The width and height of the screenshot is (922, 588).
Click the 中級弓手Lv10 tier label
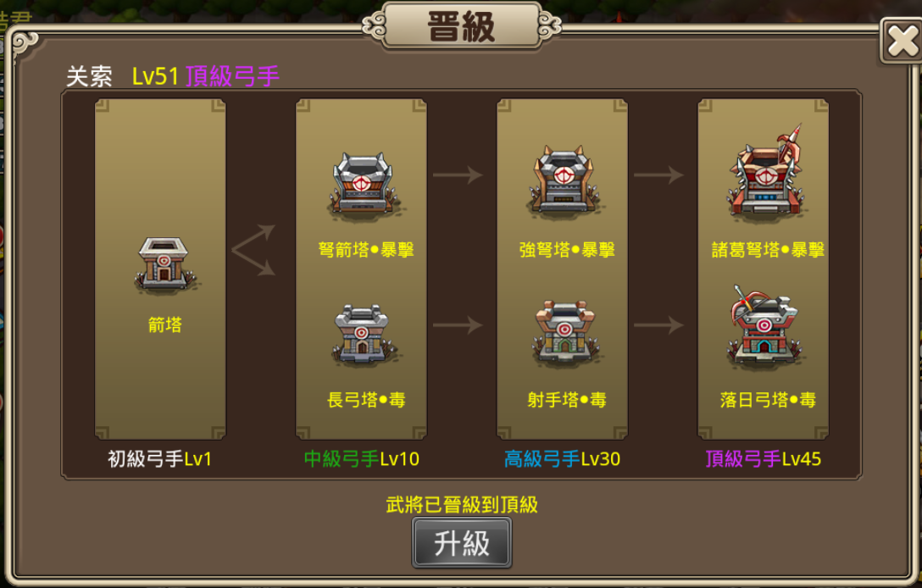pyautogui.click(x=362, y=458)
